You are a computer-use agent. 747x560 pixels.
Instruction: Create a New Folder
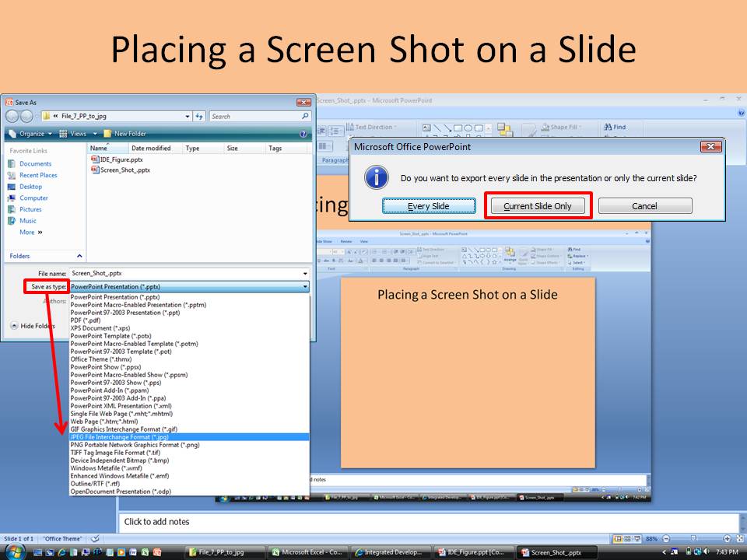click(124, 134)
